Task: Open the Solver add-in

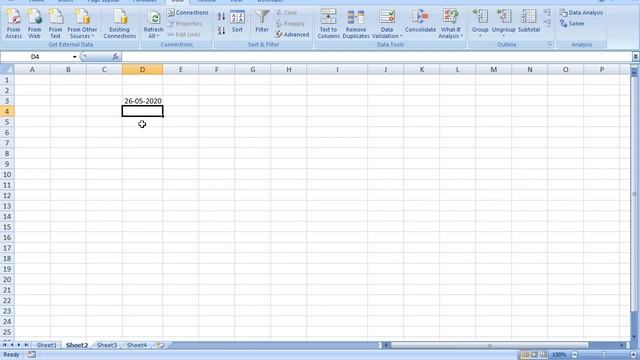Action: pyautogui.click(x=572, y=24)
